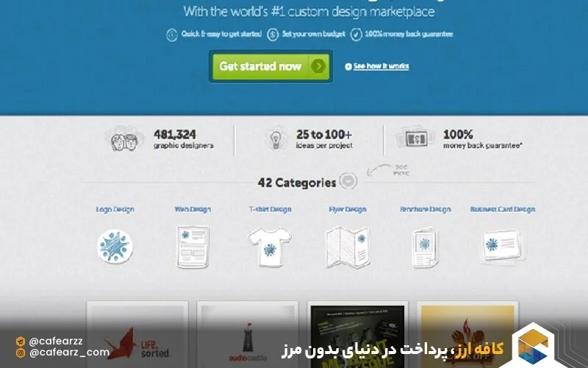
Task: Click the 100% money back guarantee stat
Action: point(483,139)
